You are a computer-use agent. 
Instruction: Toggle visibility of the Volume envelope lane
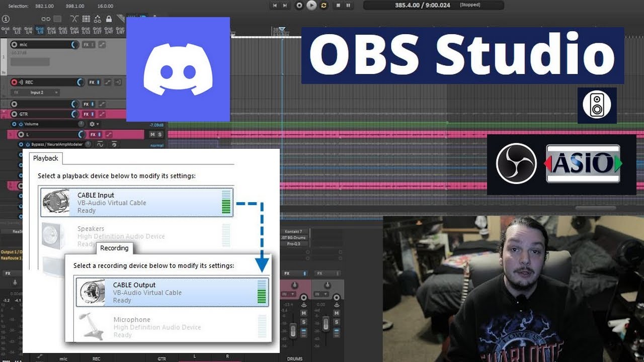coord(14,124)
